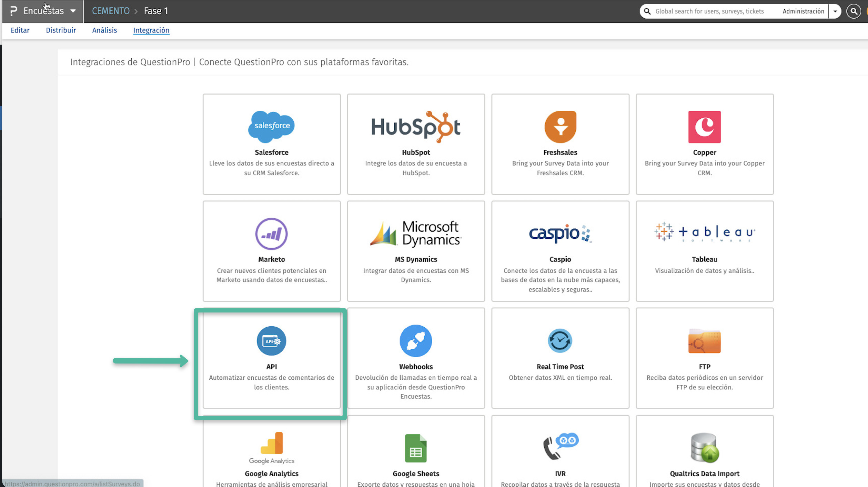Screen dimensions: 868x487
Task: Click the IVR card title
Action: pos(560,474)
